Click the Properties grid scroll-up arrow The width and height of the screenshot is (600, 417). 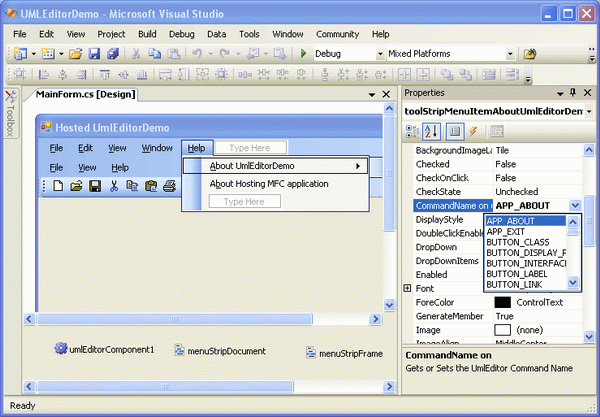click(589, 150)
